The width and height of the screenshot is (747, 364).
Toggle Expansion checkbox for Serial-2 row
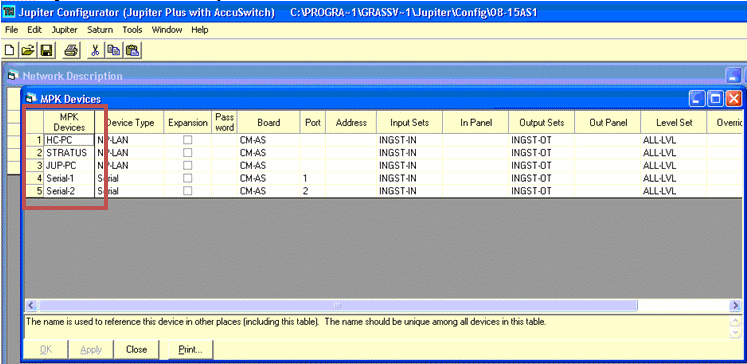(188, 191)
